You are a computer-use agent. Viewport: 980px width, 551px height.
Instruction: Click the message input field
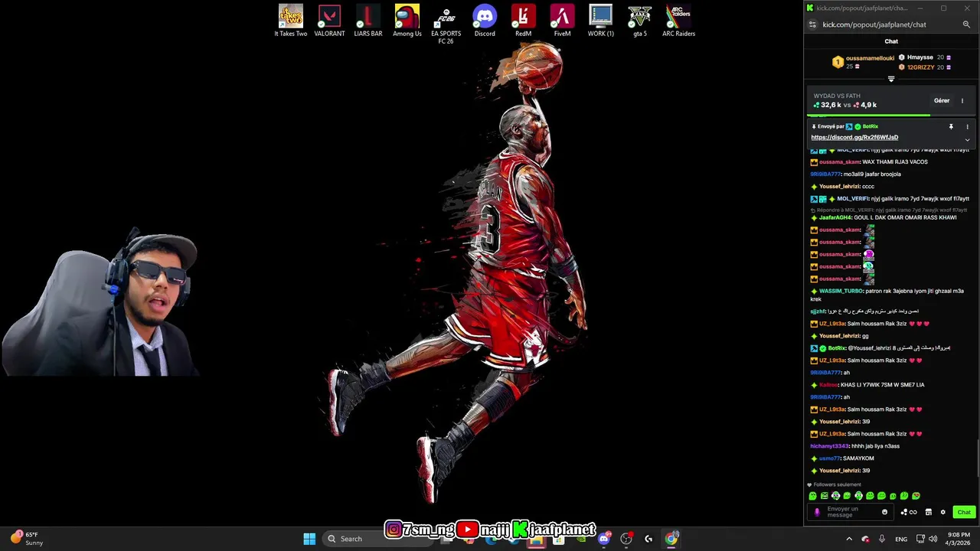point(851,512)
